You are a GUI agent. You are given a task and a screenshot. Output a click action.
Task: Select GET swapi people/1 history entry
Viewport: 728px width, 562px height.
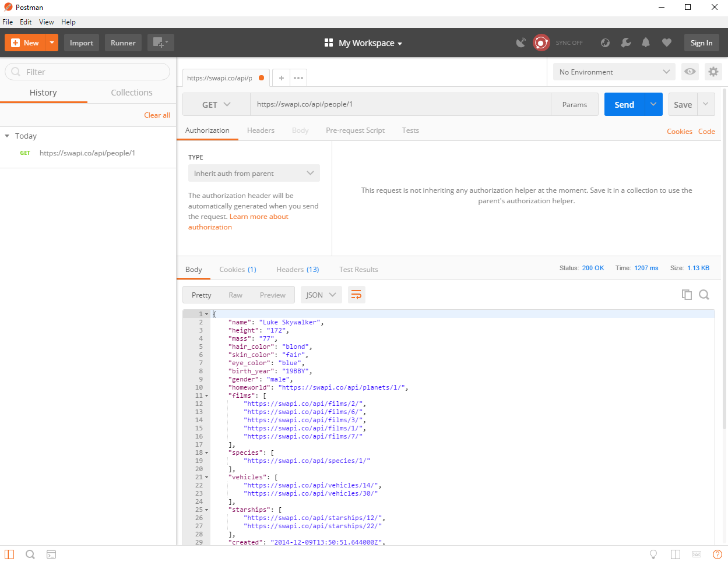pos(87,153)
